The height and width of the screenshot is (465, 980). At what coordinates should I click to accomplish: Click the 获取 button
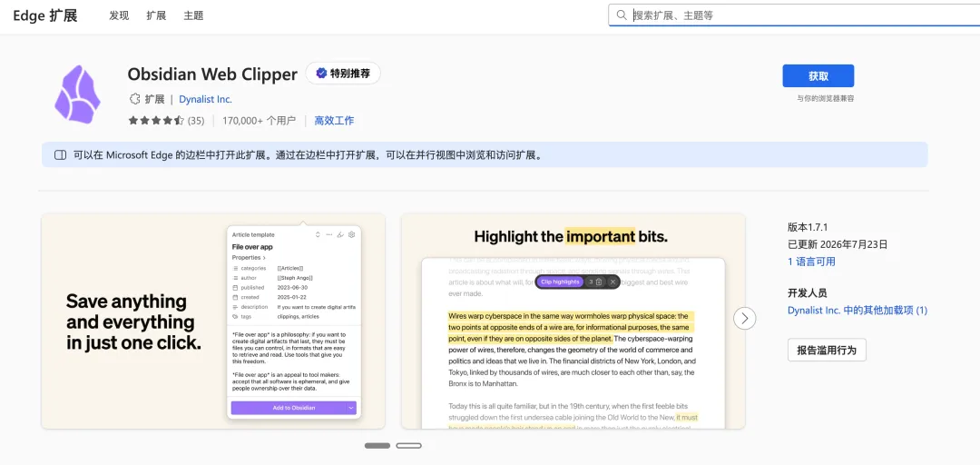tap(818, 75)
